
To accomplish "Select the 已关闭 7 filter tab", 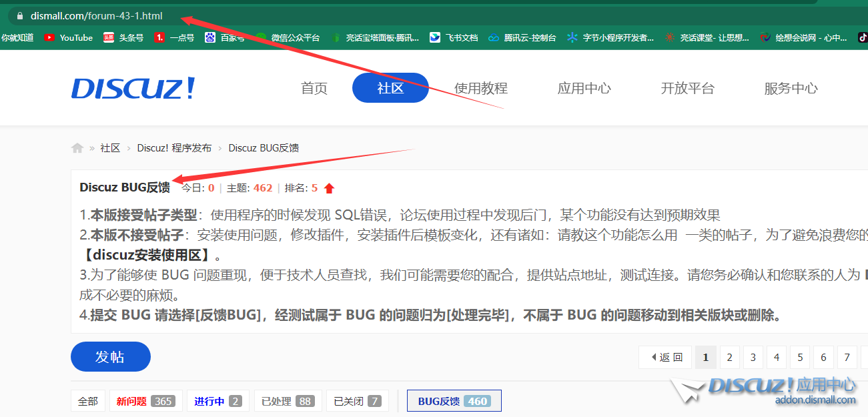I will point(357,401).
